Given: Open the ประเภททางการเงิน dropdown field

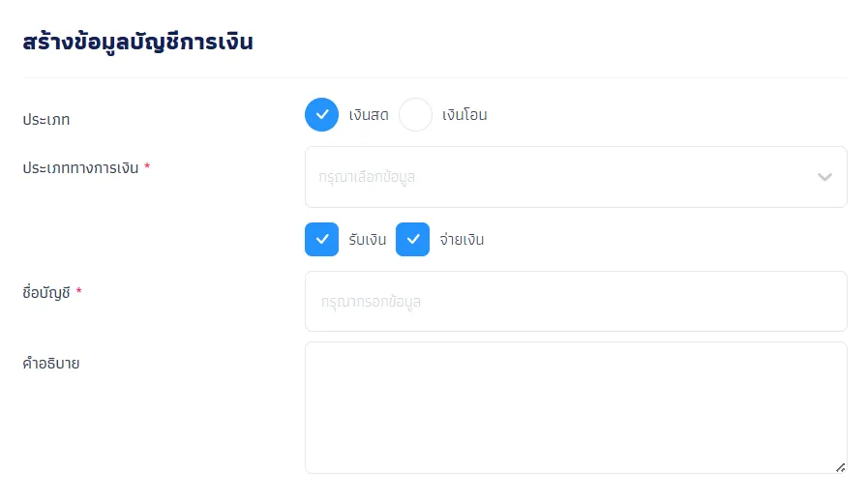Looking at the screenshot, I should click(x=576, y=177).
